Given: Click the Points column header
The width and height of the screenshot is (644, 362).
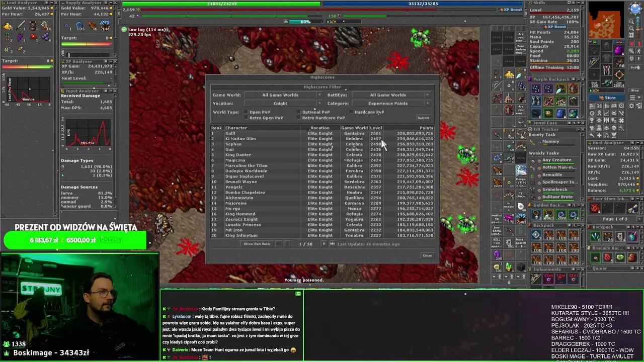Looking at the screenshot, I should coord(426,128).
